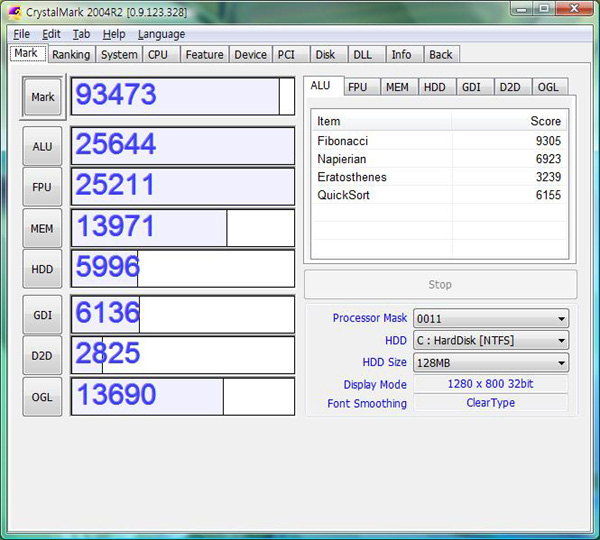Image resolution: width=600 pixels, height=540 pixels.
Task: Open the Edit menu
Action: click(51, 34)
